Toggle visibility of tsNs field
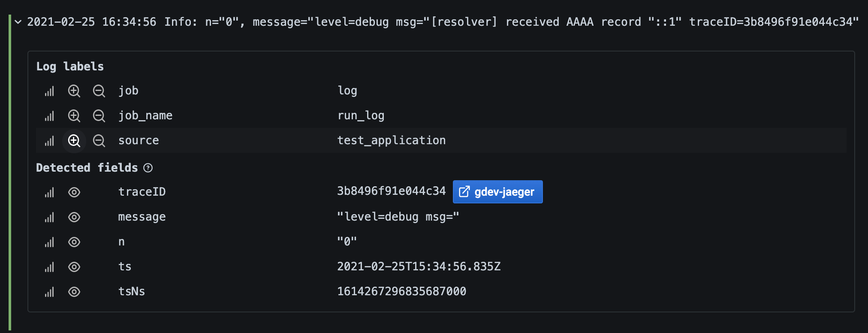 click(x=74, y=292)
